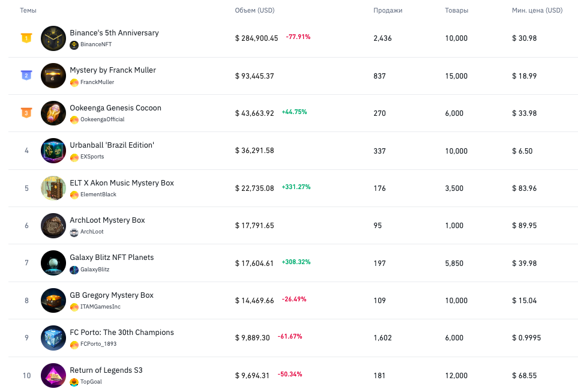Open Mystery by Franck Muller thumbnail
Screen dimensions: 578x392
(53, 76)
